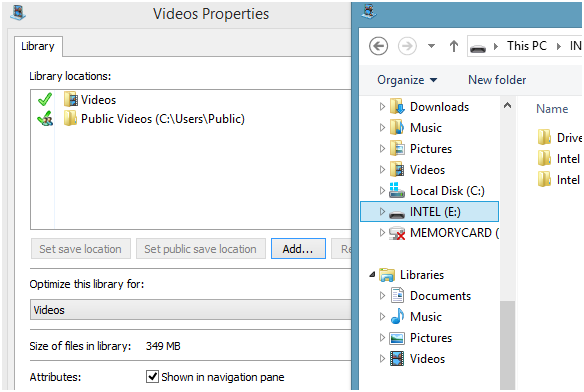This screenshot has height=392, width=584.
Task: Click the Videos library filmstrip icon
Action: 397,358
